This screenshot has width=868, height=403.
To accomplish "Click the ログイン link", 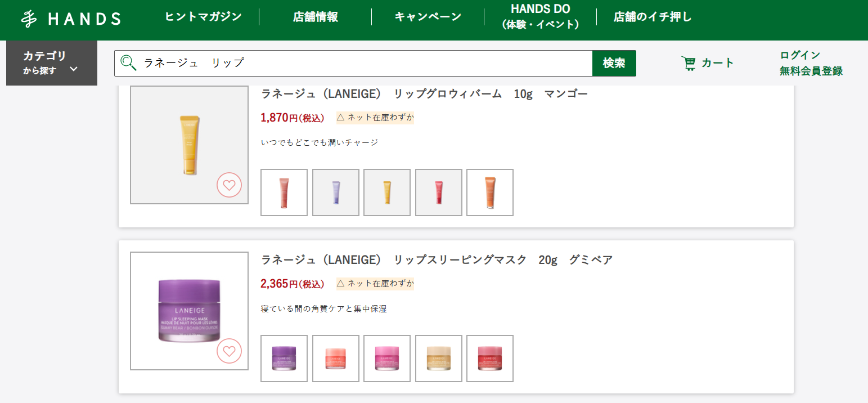I will click(x=800, y=55).
